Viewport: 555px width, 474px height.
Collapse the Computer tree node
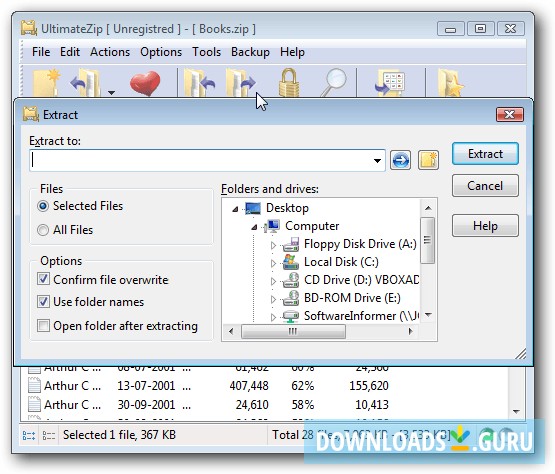tap(254, 227)
